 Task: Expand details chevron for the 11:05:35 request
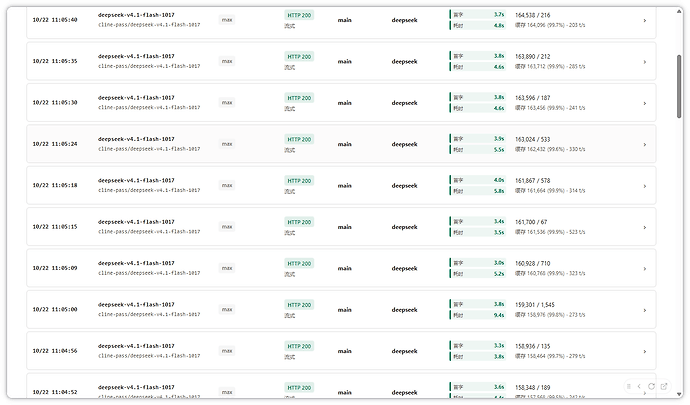click(645, 62)
